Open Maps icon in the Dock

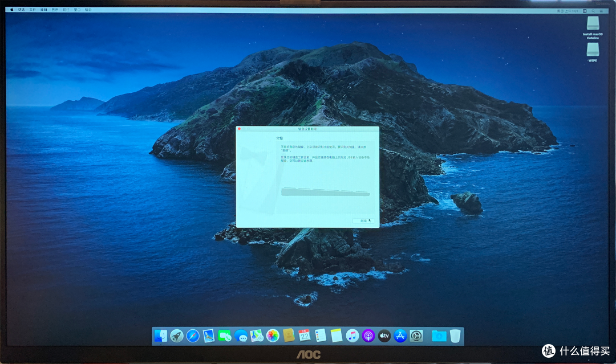point(257,336)
